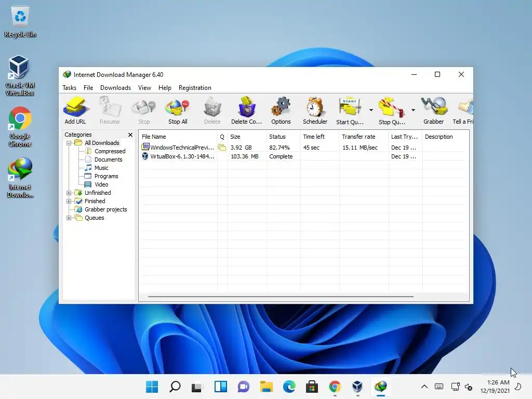The image size is (532, 399).
Task: Select Internet Download Manager desktop shortcut
Action: [20, 178]
